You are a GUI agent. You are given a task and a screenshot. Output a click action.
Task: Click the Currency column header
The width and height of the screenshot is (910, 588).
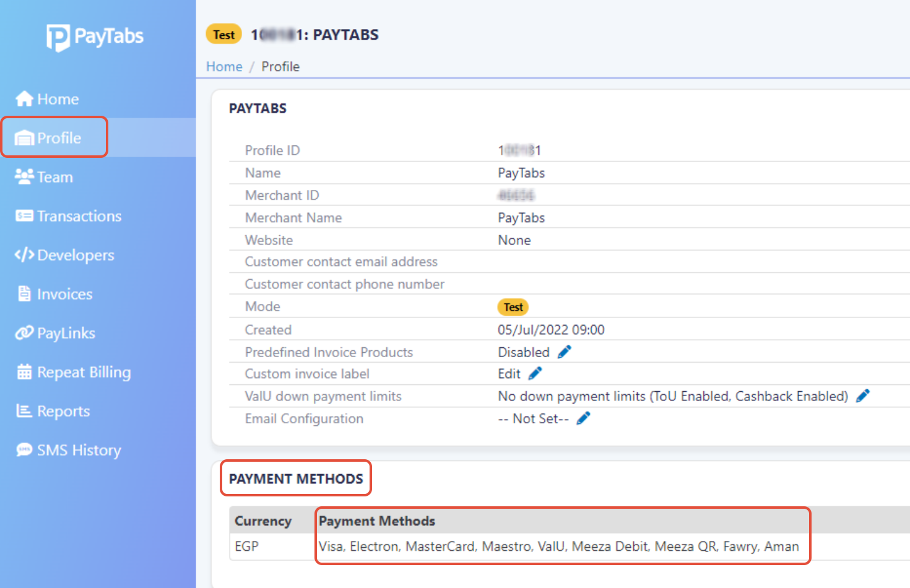[263, 521]
